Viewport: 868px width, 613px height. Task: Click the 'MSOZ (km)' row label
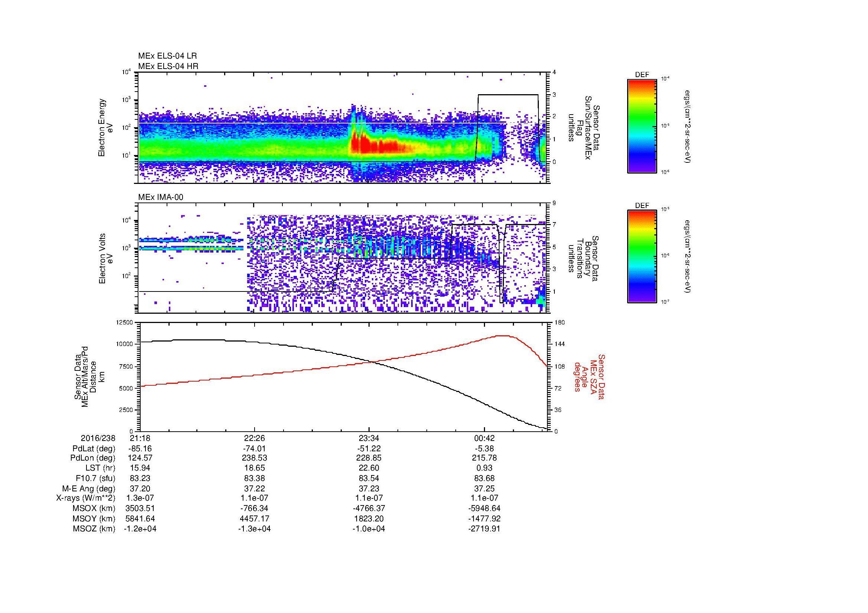(94, 529)
